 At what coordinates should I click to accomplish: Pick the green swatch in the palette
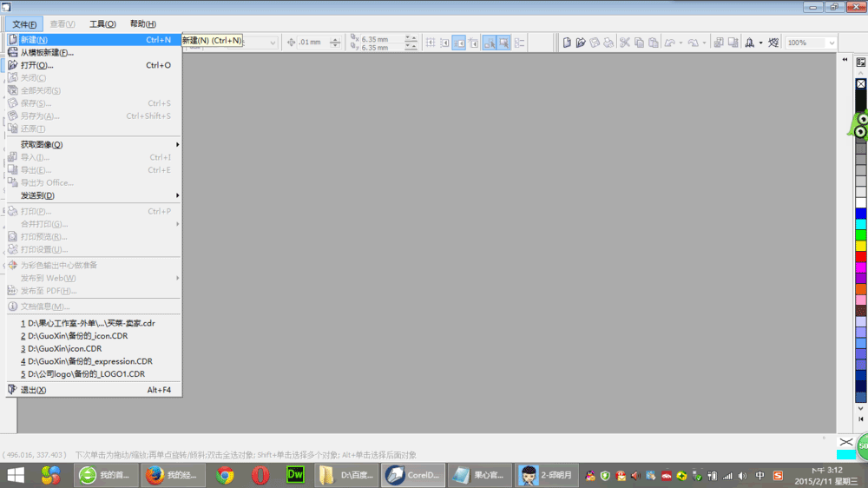pos(861,234)
